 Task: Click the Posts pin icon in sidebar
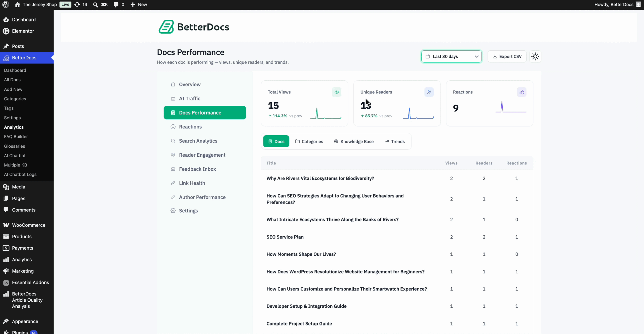point(6,46)
